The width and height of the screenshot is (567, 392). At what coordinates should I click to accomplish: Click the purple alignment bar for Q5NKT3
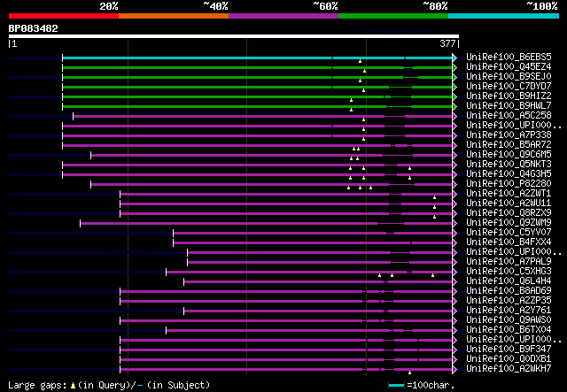tap(257, 165)
